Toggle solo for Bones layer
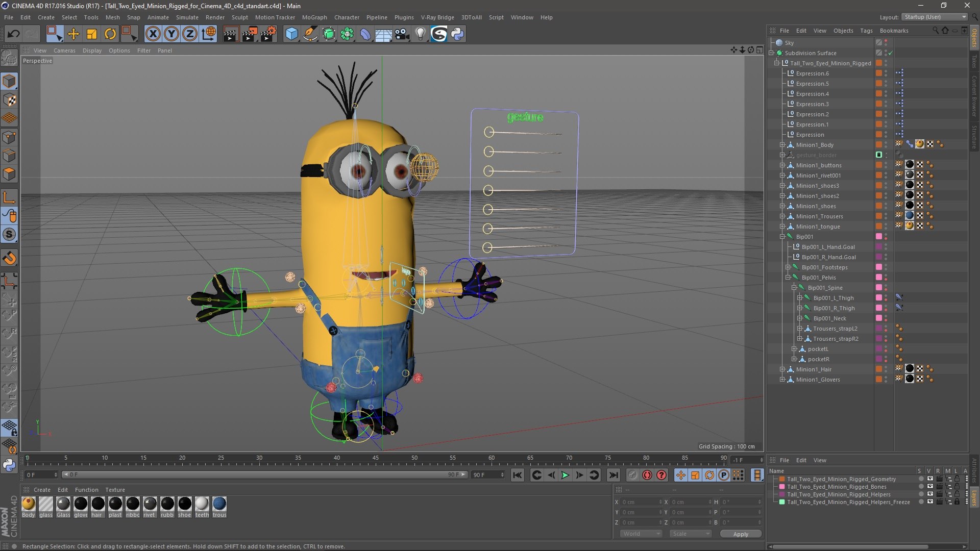The image size is (980, 551). (x=921, y=487)
